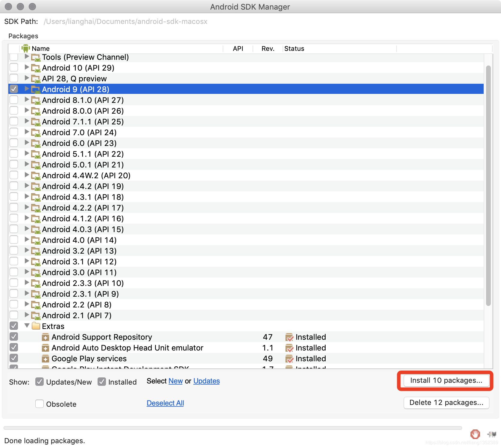
Task: Click the loading progress bar
Action: point(233,428)
